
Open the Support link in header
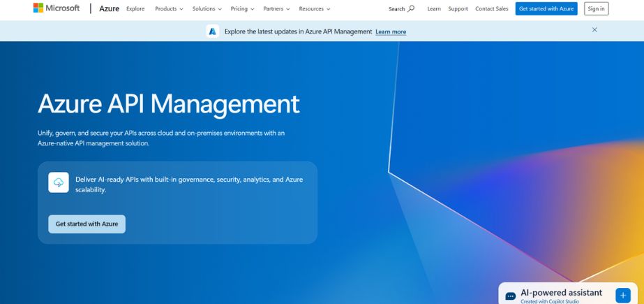[458, 8]
